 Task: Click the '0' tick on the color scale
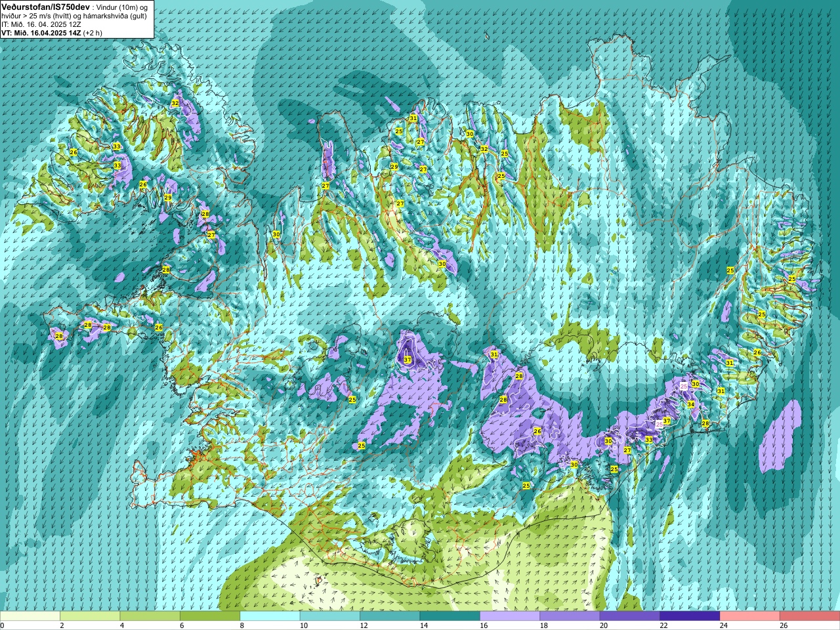coord(2,626)
